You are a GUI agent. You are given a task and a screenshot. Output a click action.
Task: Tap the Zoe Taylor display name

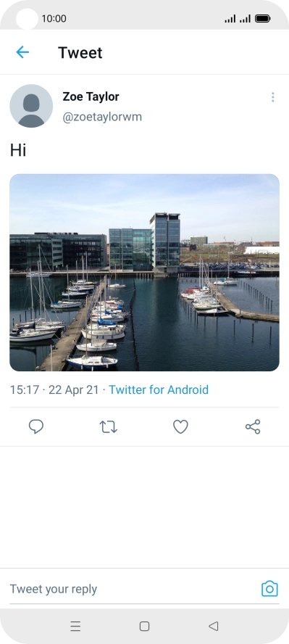(91, 96)
